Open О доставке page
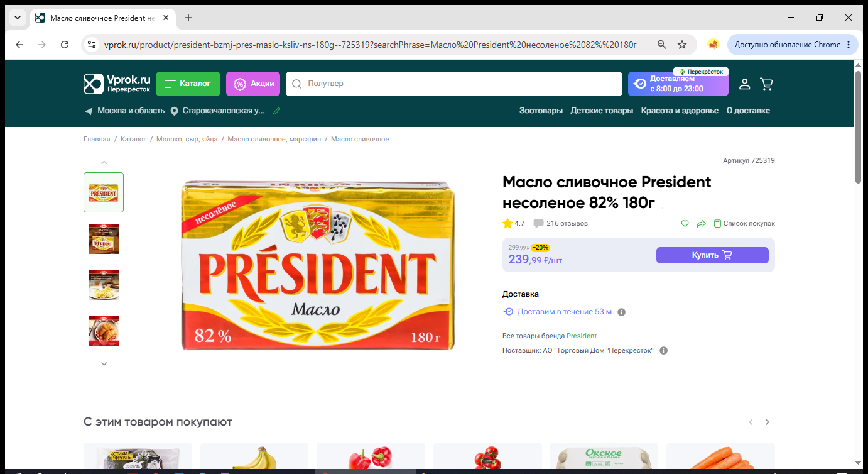 click(748, 111)
